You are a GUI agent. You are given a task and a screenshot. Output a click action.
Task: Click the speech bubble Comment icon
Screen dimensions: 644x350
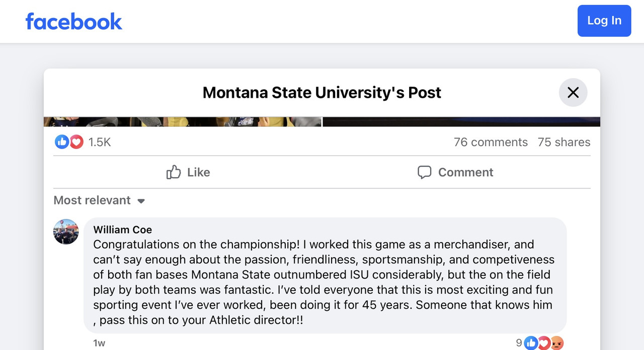coord(424,172)
